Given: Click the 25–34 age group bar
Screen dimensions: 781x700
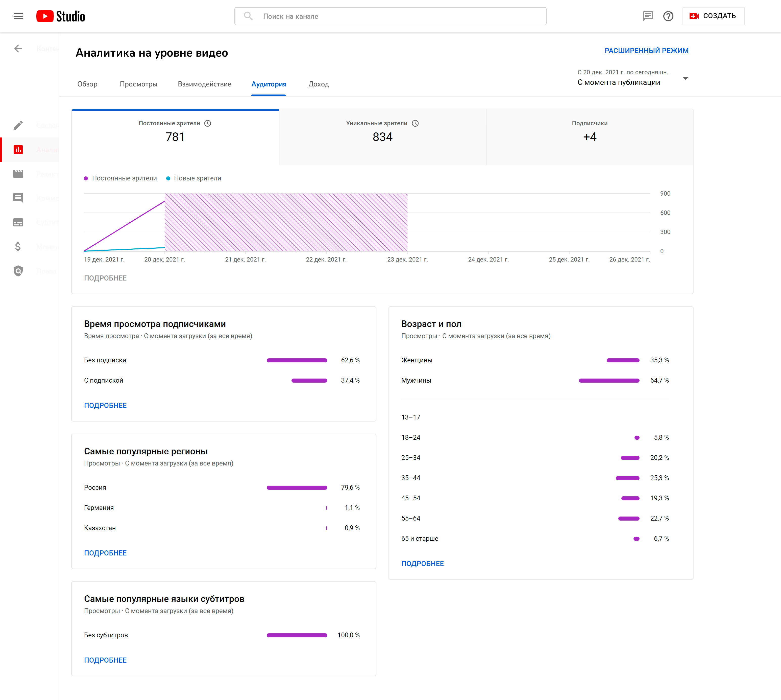Looking at the screenshot, I should click(x=630, y=458).
